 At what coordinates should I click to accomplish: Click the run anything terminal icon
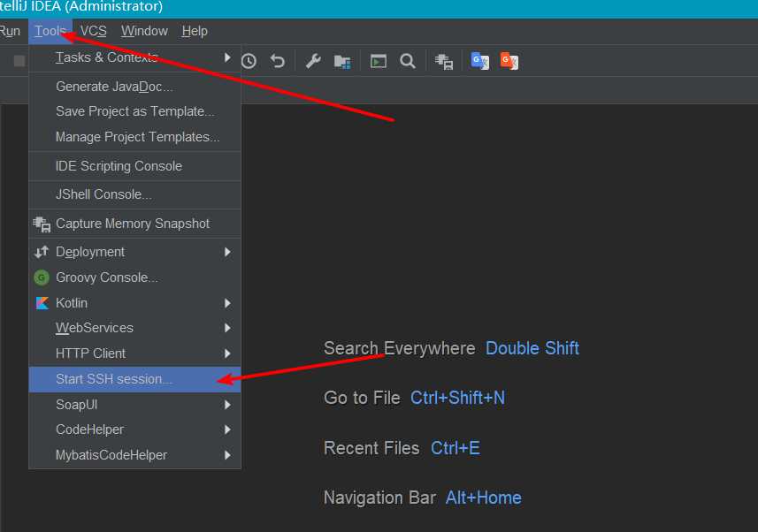pyautogui.click(x=378, y=61)
